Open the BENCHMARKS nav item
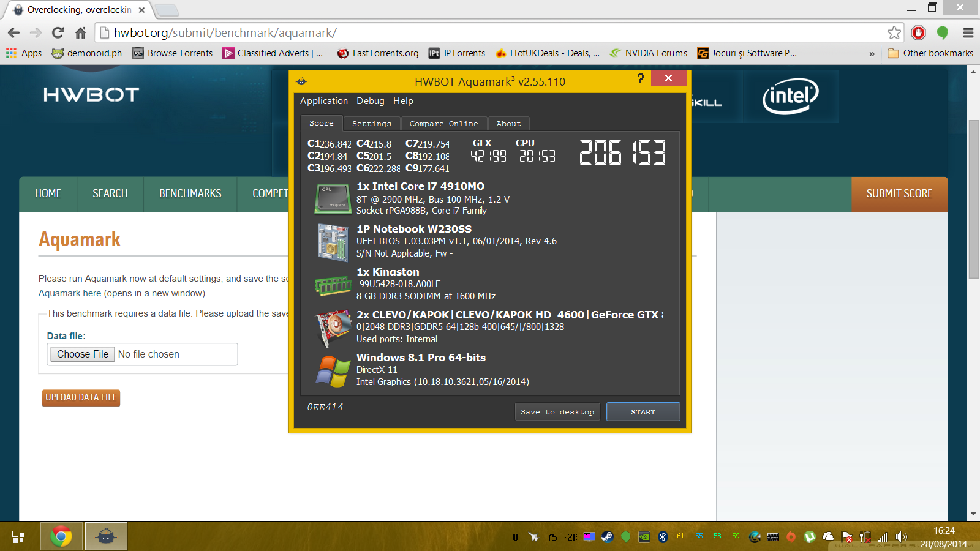This screenshot has height=551, width=980. pyautogui.click(x=190, y=193)
